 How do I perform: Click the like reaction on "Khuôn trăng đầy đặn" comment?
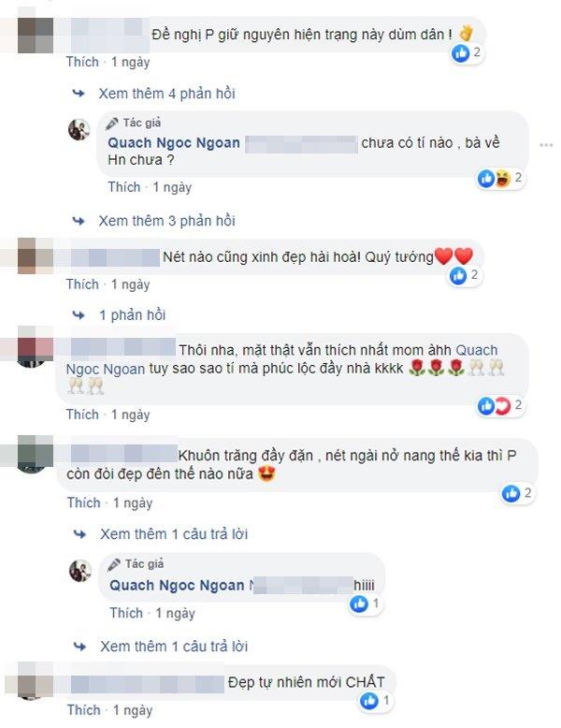pos(511,493)
